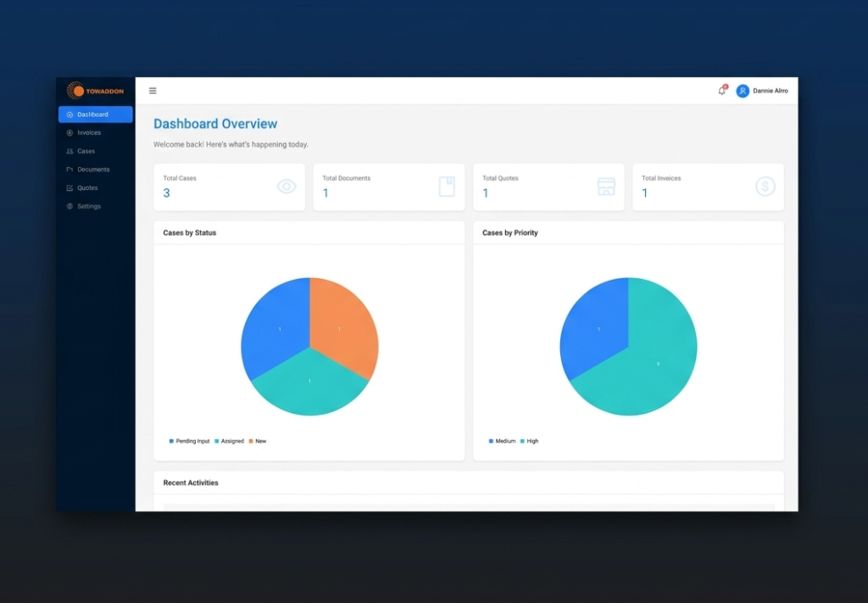Open the Dashboard menu item
868x603 pixels.
tap(95, 114)
